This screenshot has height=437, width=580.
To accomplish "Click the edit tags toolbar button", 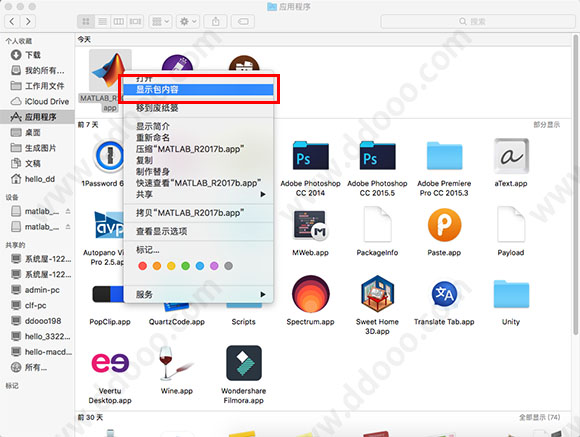I will [243, 21].
